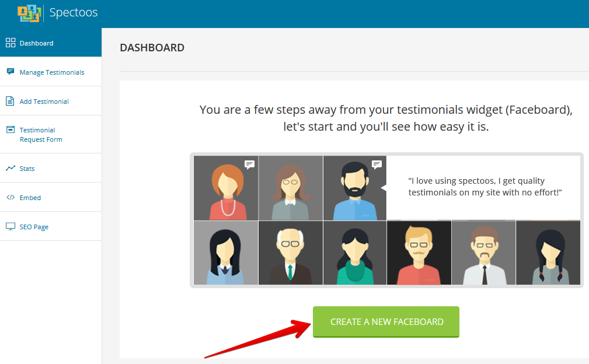Click the 'You are a few steps away' intro text
This screenshot has height=364, width=589.
click(386, 118)
